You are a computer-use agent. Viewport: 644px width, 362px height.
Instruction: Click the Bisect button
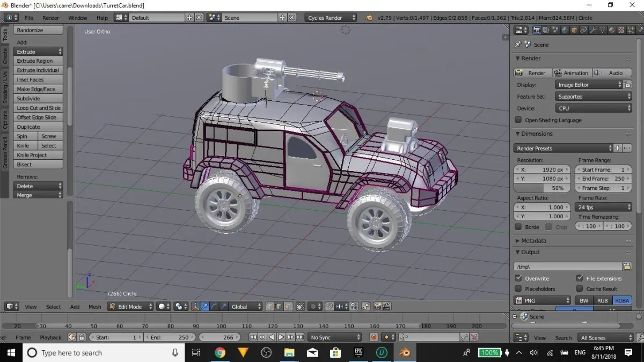tap(38, 165)
